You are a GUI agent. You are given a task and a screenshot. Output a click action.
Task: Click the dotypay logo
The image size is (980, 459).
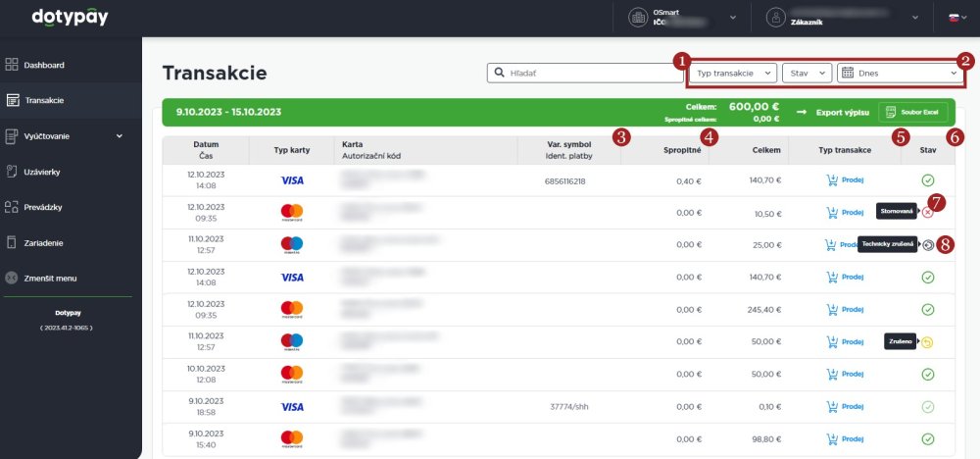70,18
